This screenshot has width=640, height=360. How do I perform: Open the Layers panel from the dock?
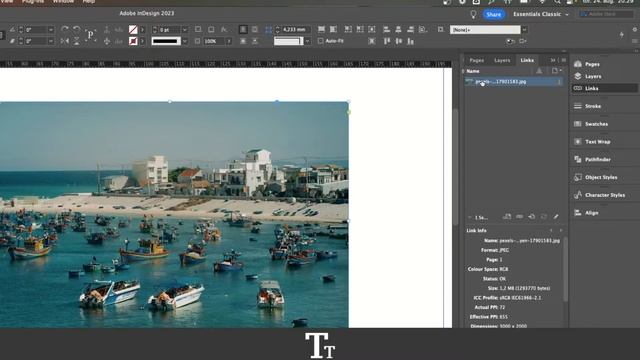click(x=587, y=76)
